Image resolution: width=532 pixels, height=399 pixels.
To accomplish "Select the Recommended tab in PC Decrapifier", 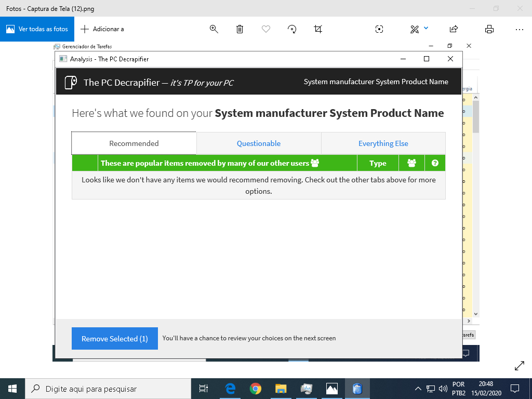I will tap(134, 143).
